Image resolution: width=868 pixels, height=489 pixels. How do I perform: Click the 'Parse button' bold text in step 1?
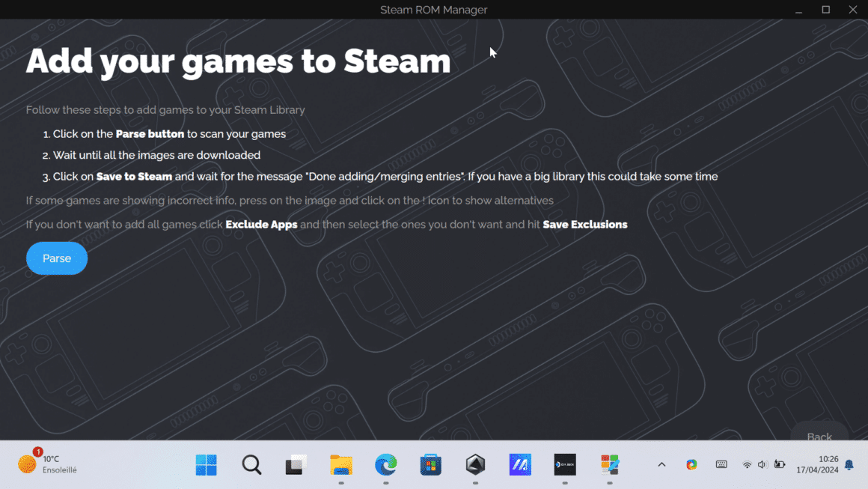coord(150,134)
